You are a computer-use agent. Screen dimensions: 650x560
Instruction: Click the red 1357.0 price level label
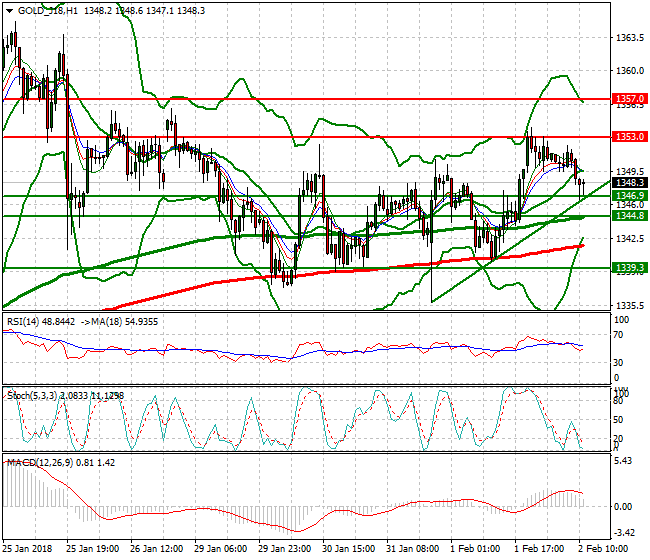click(x=630, y=99)
